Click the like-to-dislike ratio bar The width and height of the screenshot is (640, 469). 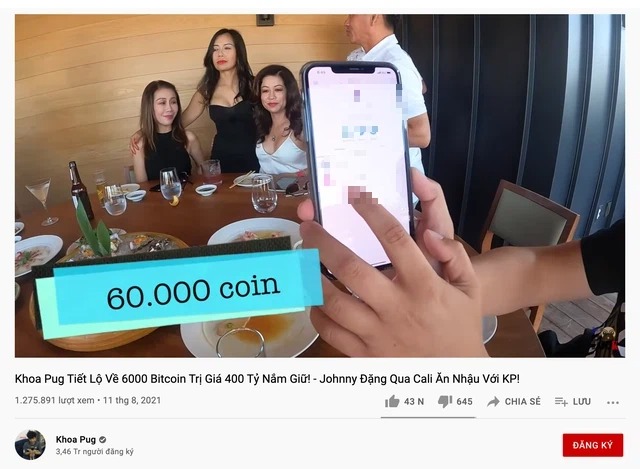click(428, 418)
